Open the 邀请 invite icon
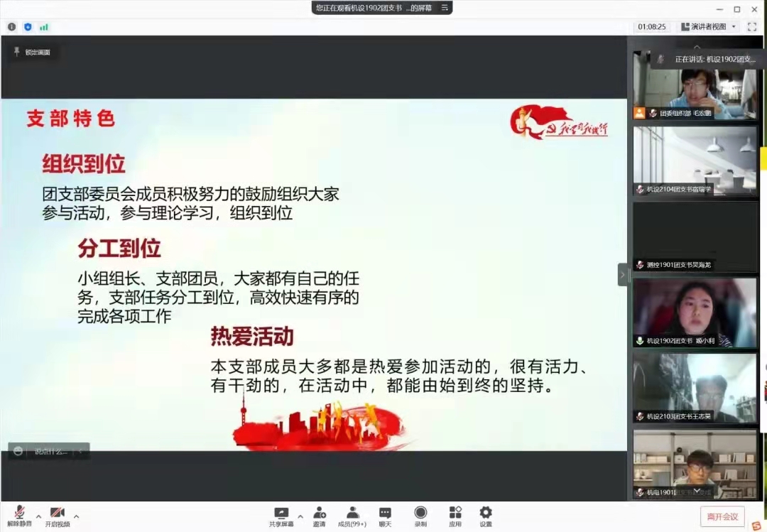This screenshot has height=532, width=767. click(x=320, y=514)
